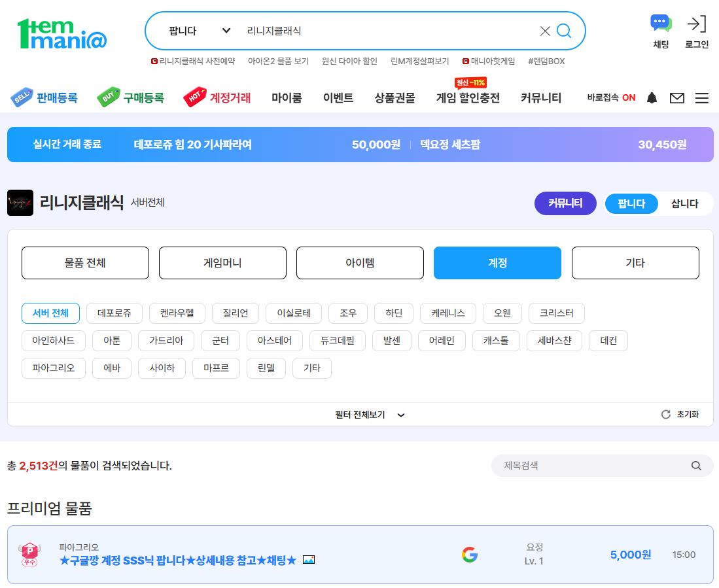
Task: Click the login (로그인) arrow icon
Action: point(697,24)
